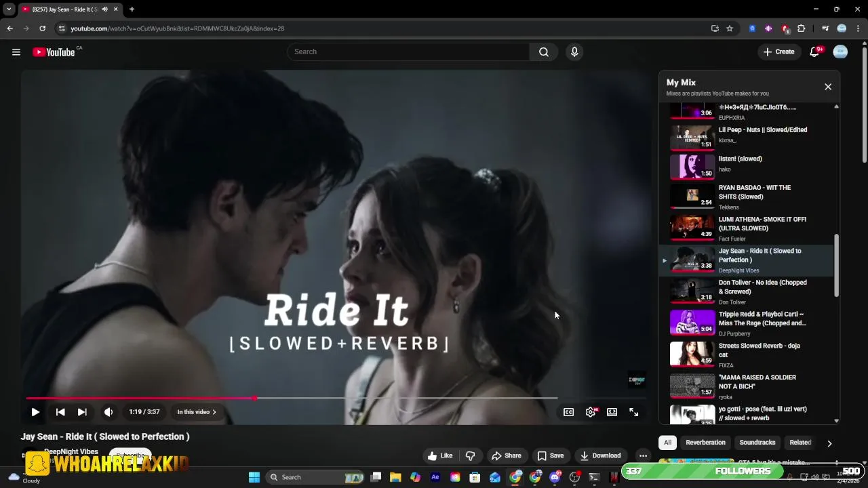Click the Windows taskbar search box
Image resolution: width=868 pixels, height=488 pixels.
tap(315, 477)
